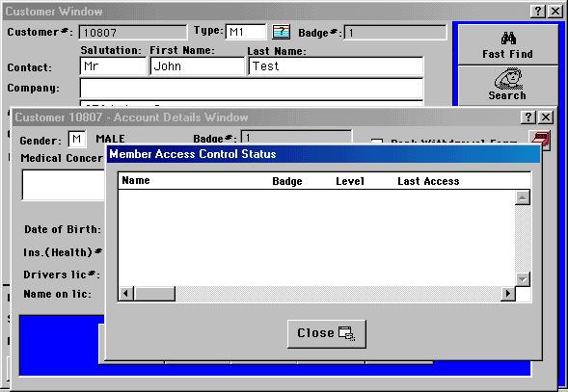Click the Gender field showing M

77,139
